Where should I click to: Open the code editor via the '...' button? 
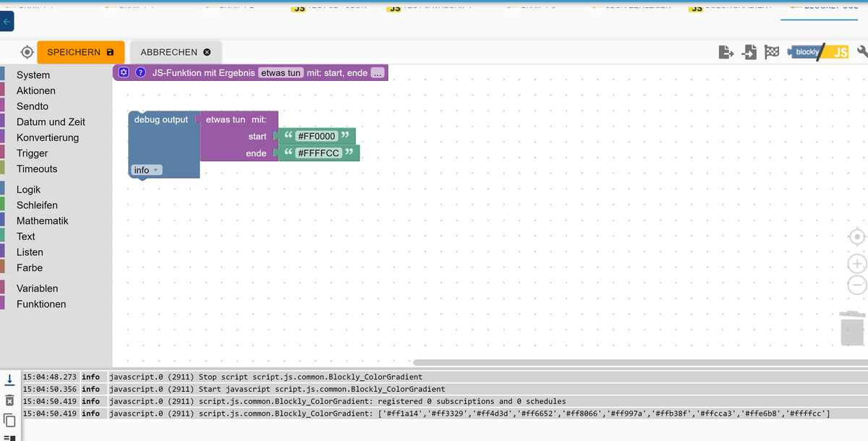[378, 73]
